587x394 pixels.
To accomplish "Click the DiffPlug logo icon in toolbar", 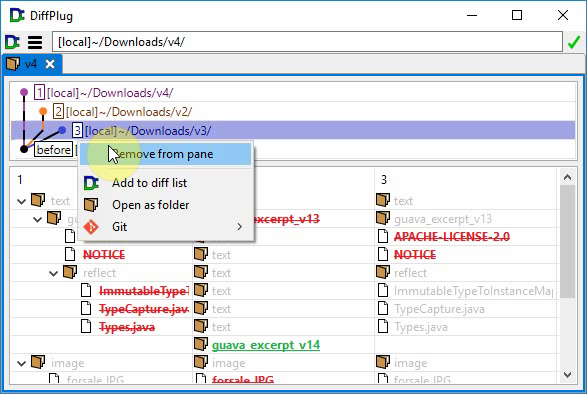I will pos(12,42).
